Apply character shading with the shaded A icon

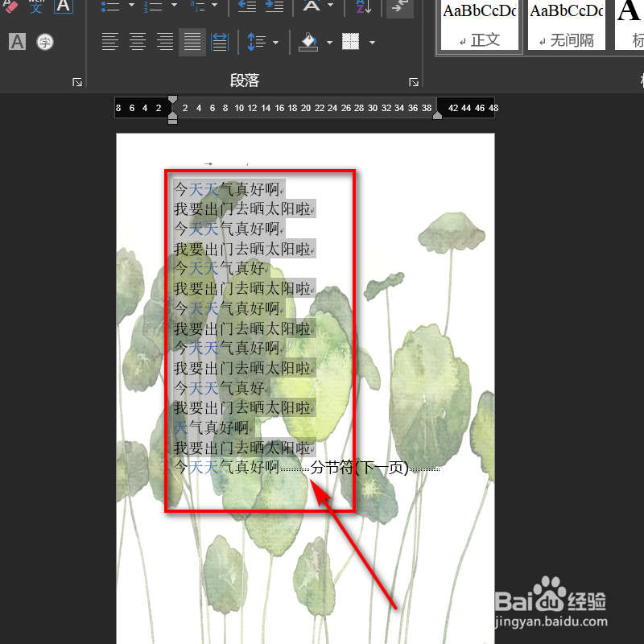18,42
